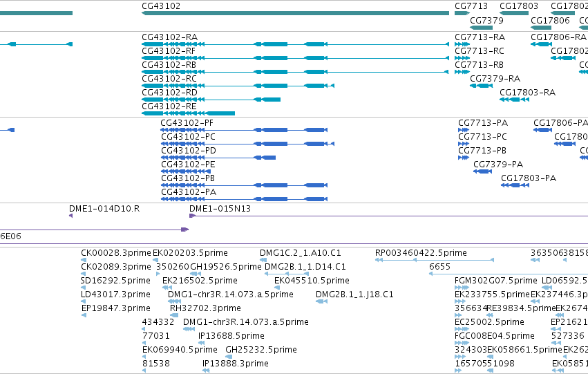This screenshot has height=374, width=588.
Task: Select EST EK020203.5prime
Action: 190,253
